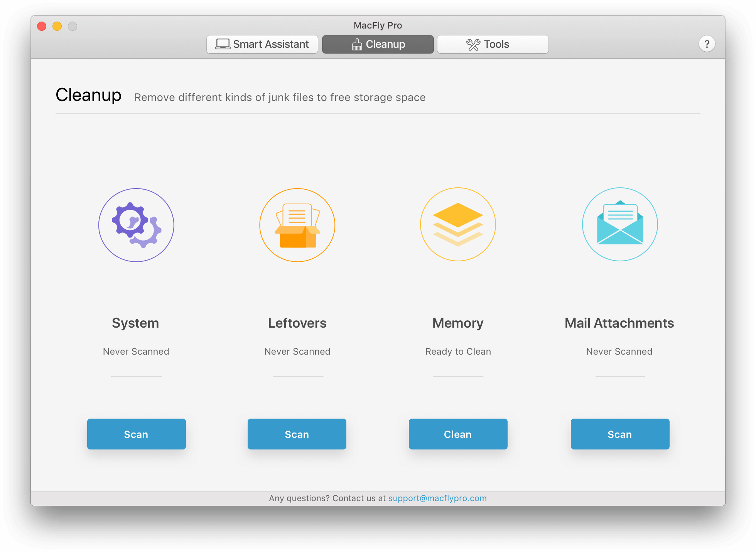
Task: Click the 'Remove different kinds of junk files' subtitle
Action: [x=280, y=98]
